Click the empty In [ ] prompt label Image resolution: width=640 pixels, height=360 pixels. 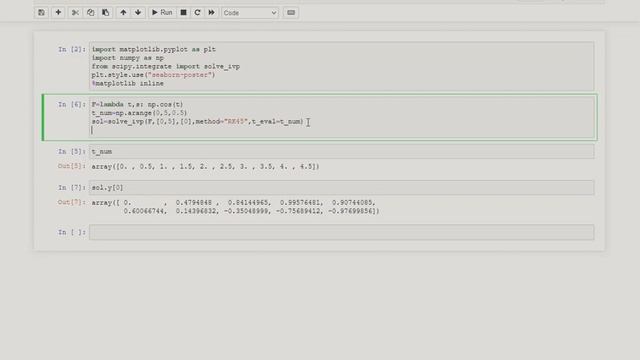point(72,232)
